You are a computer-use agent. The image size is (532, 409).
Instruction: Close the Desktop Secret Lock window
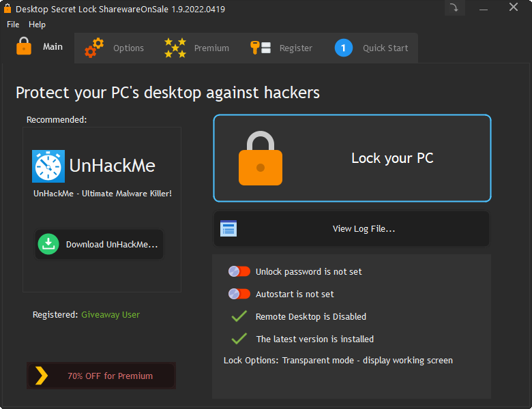(x=514, y=7)
